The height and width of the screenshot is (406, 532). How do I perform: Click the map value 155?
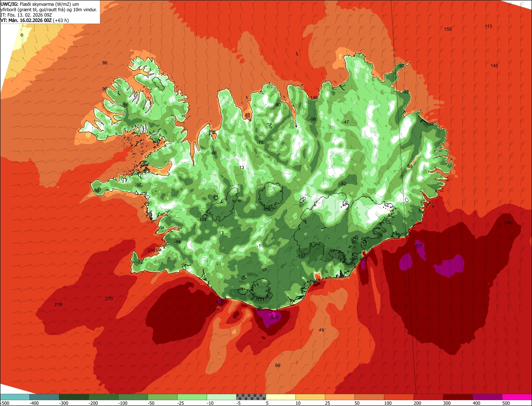[x=448, y=29]
